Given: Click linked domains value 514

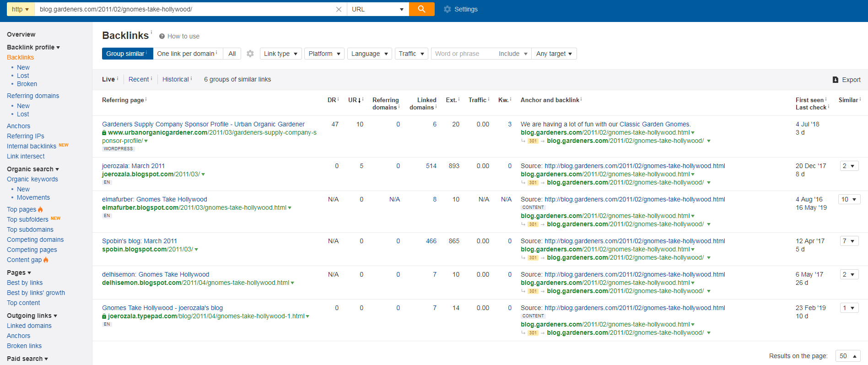Looking at the screenshot, I should 431,166.
